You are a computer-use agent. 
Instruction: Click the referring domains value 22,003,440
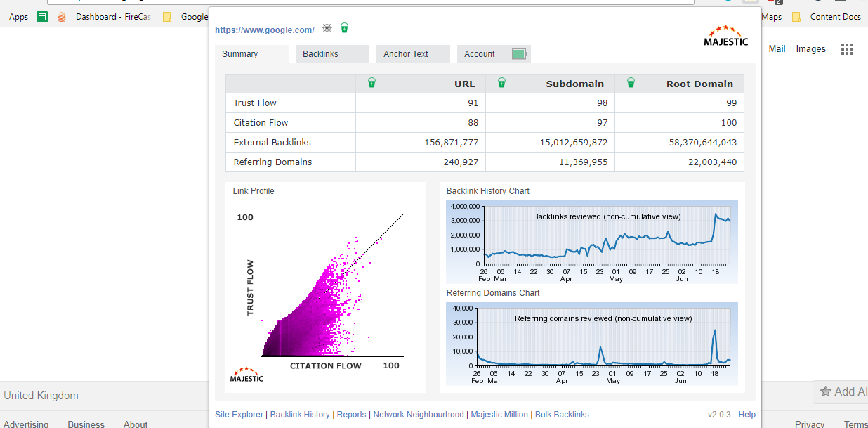pyautogui.click(x=713, y=162)
